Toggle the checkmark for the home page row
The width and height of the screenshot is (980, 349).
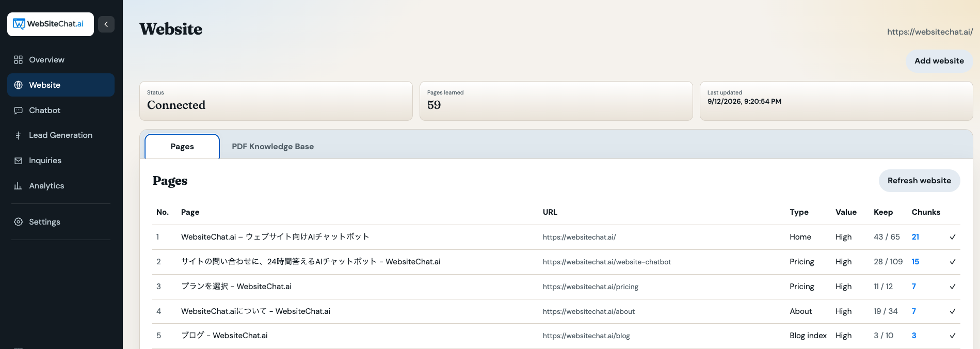click(953, 237)
